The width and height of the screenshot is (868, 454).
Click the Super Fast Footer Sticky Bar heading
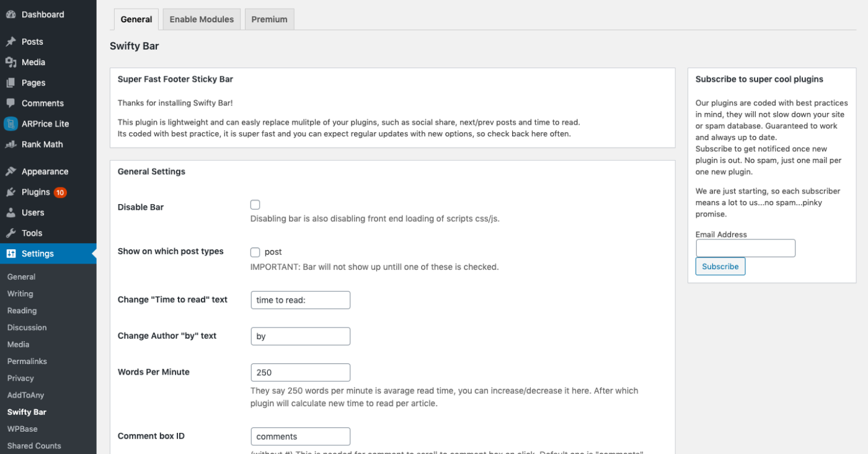pos(175,79)
